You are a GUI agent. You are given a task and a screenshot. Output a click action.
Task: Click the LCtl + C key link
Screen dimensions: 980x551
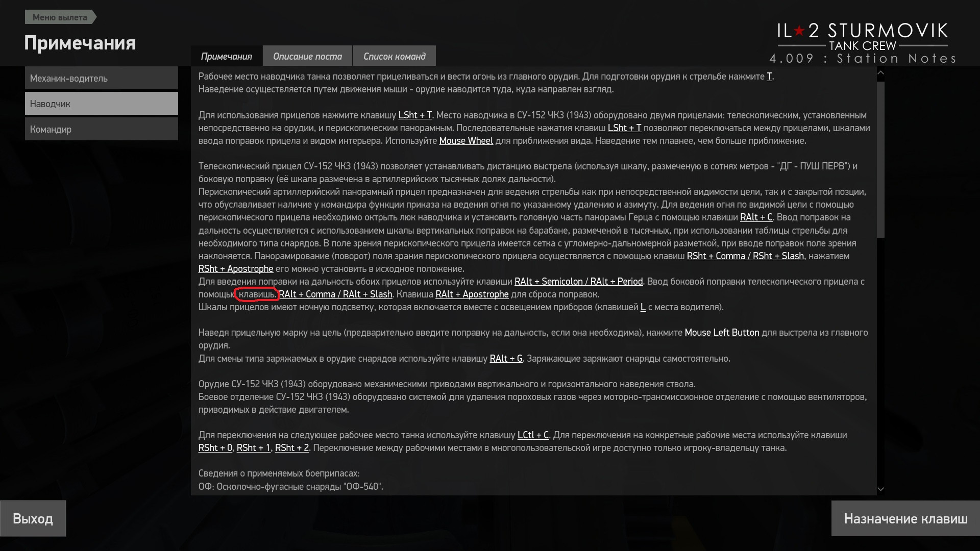click(x=533, y=435)
